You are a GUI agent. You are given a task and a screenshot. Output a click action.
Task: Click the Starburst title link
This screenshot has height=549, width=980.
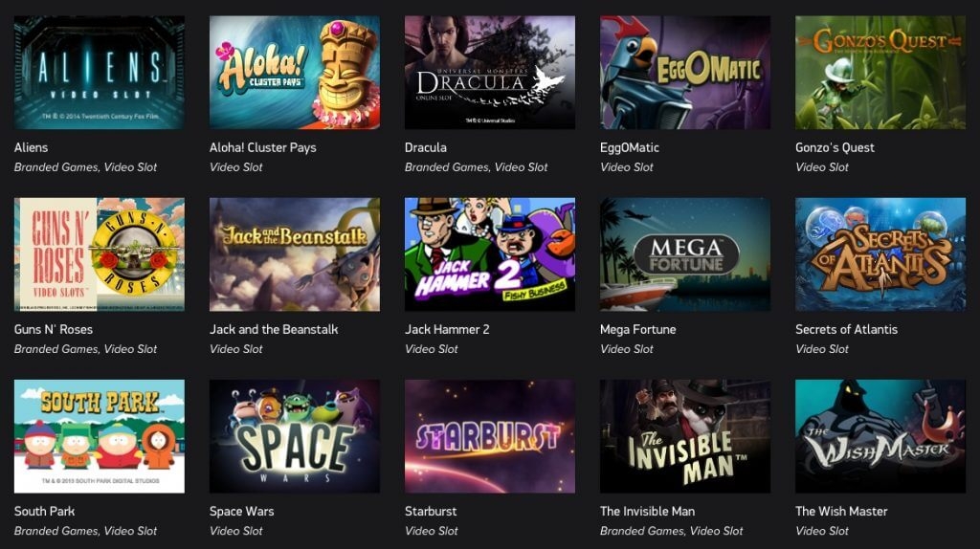431,511
